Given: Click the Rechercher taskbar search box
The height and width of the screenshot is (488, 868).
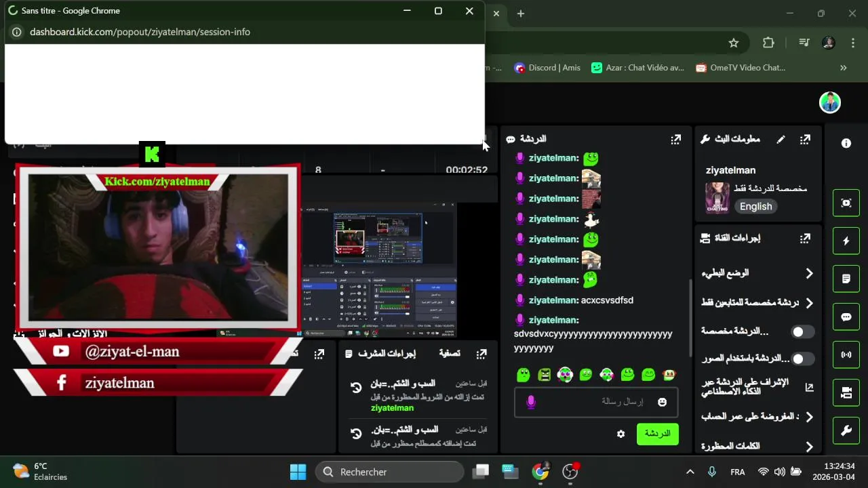Looking at the screenshot, I should tap(390, 472).
